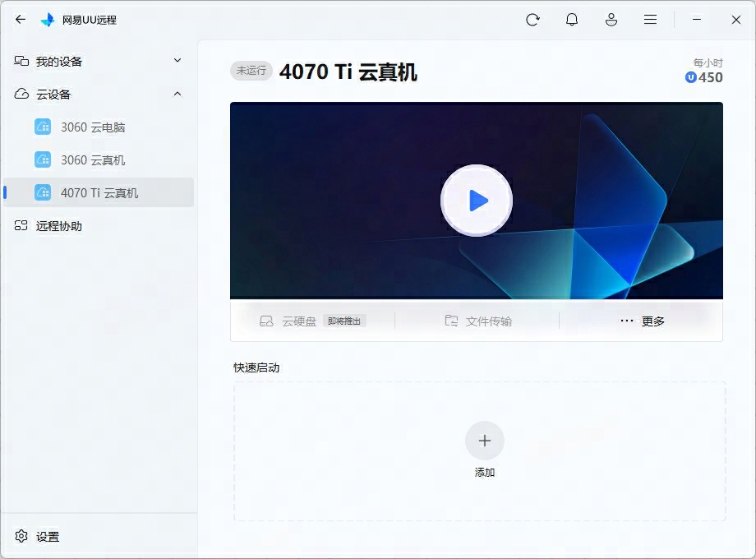Click the 添加 label
Image resolution: width=756 pixels, height=559 pixels.
click(x=485, y=472)
